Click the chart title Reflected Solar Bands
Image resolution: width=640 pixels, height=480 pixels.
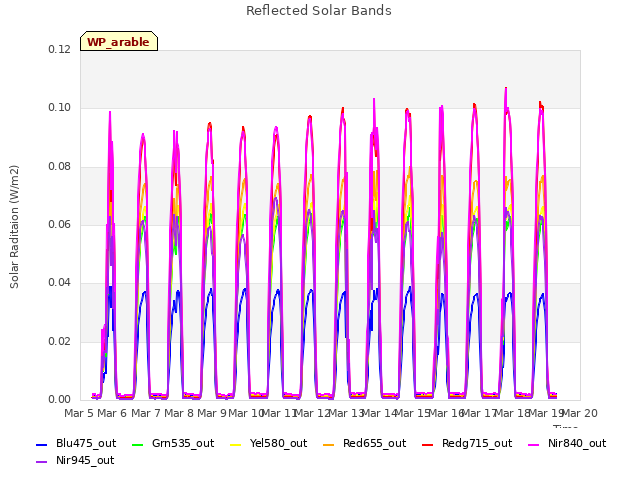click(319, 11)
